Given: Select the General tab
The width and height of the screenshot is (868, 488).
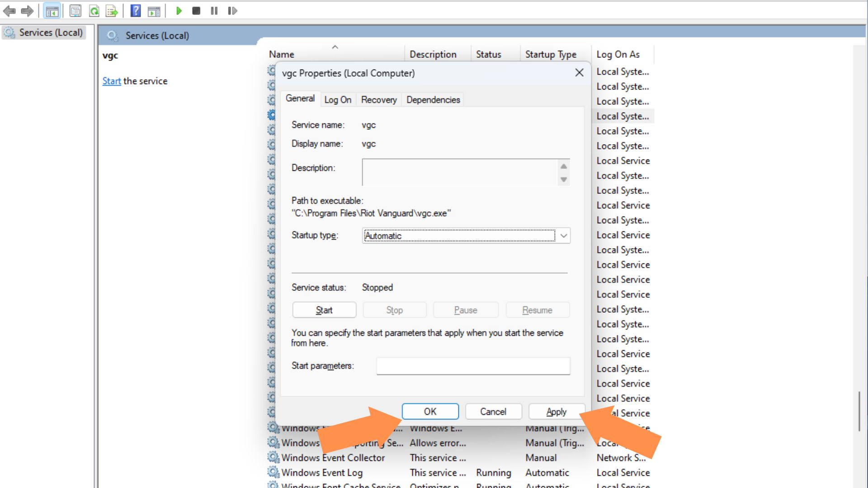Looking at the screenshot, I should click(x=299, y=99).
